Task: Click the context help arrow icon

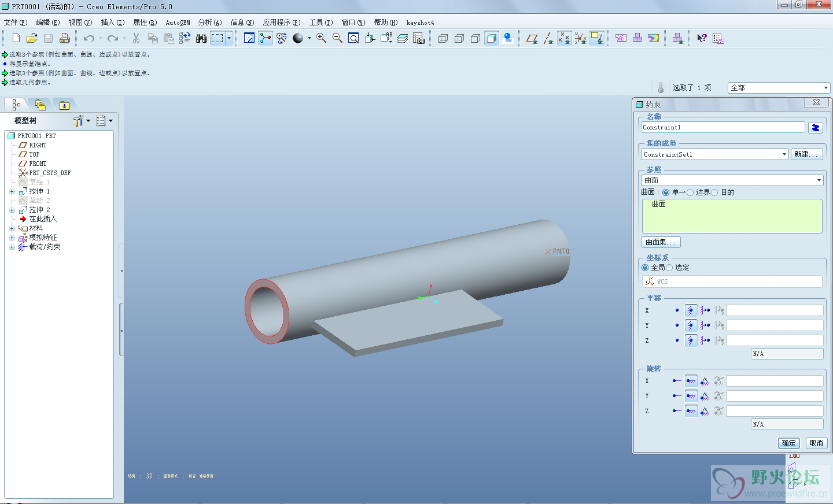Action: (x=702, y=38)
